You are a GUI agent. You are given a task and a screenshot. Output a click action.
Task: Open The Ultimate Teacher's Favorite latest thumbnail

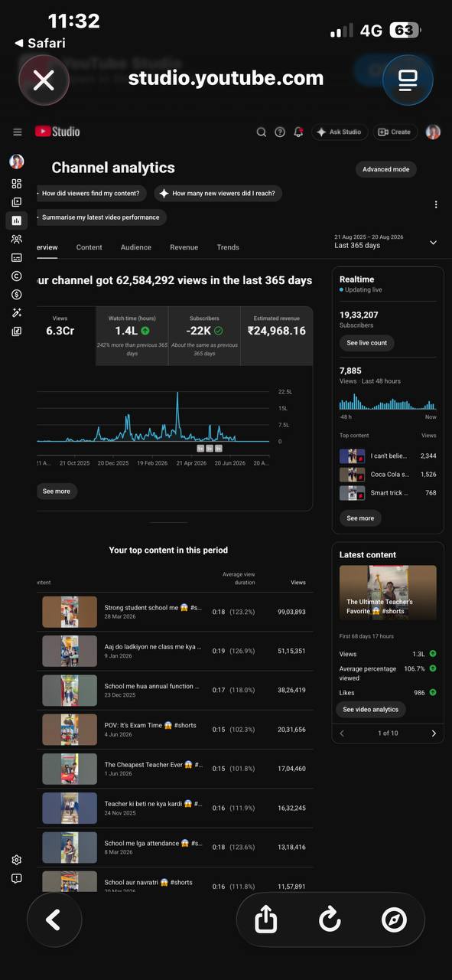click(388, 593)
